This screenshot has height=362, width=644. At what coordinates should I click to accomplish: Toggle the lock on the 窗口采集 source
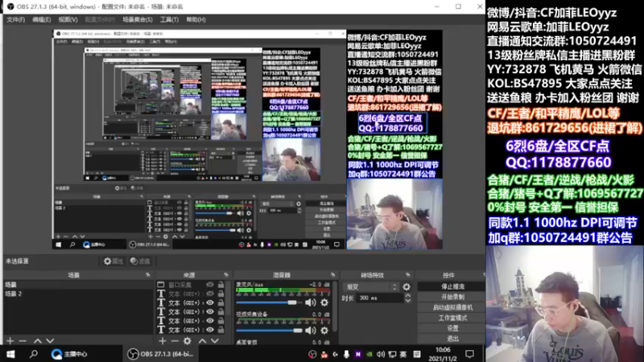coord(221,285)
